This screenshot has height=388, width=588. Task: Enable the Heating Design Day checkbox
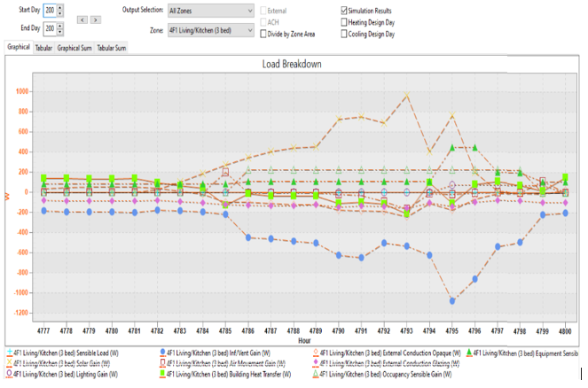point(344,22)
